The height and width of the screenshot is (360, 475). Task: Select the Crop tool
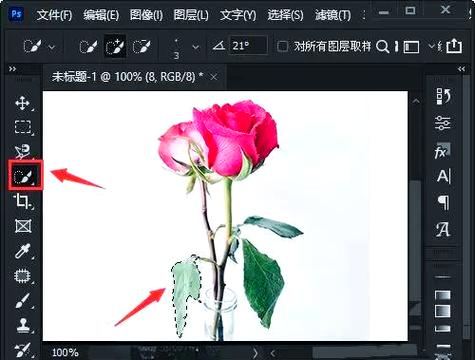click(x=22, y=201)
